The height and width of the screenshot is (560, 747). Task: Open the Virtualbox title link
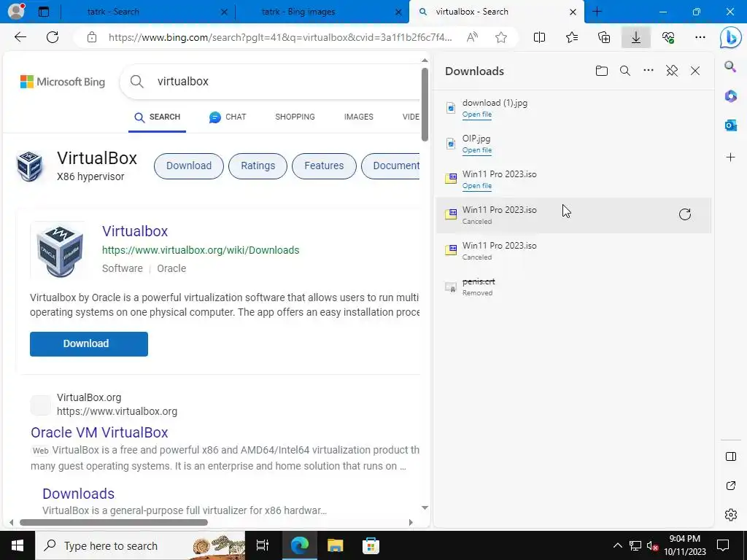[135, 231]
